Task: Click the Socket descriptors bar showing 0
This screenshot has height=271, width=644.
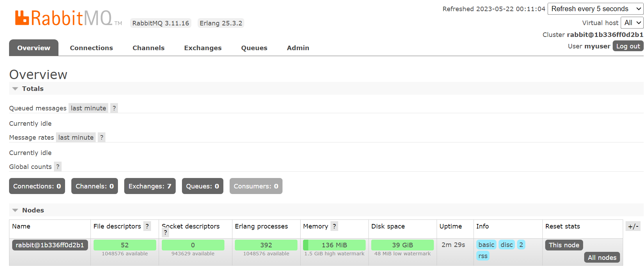Action: pos(193,245)
